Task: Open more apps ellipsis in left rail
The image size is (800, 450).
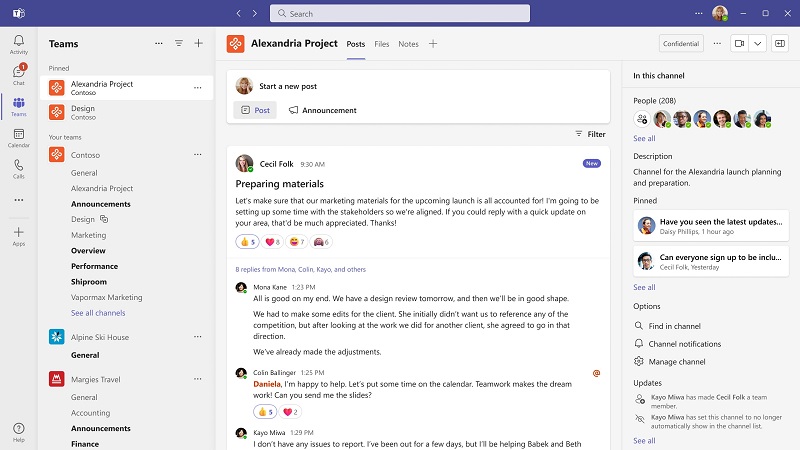Action: click(x=19, y=200)
